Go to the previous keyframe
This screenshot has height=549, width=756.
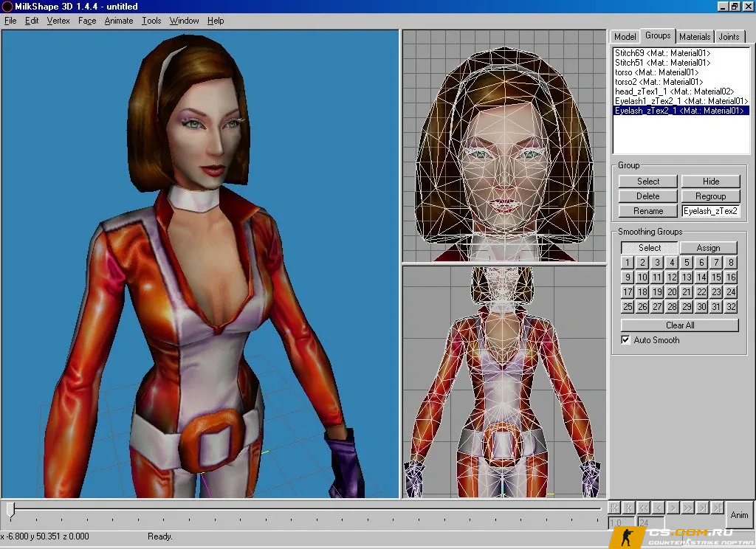(x=629, y=508)
